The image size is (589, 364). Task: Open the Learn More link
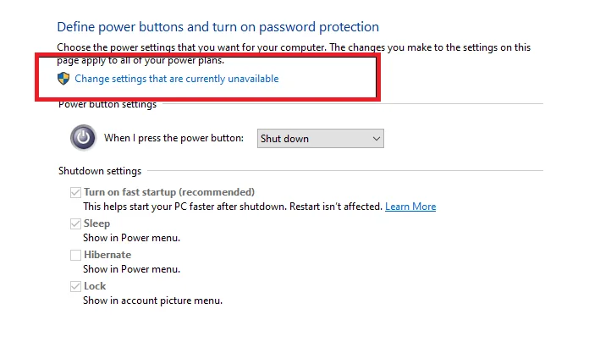tap(410, 207)
